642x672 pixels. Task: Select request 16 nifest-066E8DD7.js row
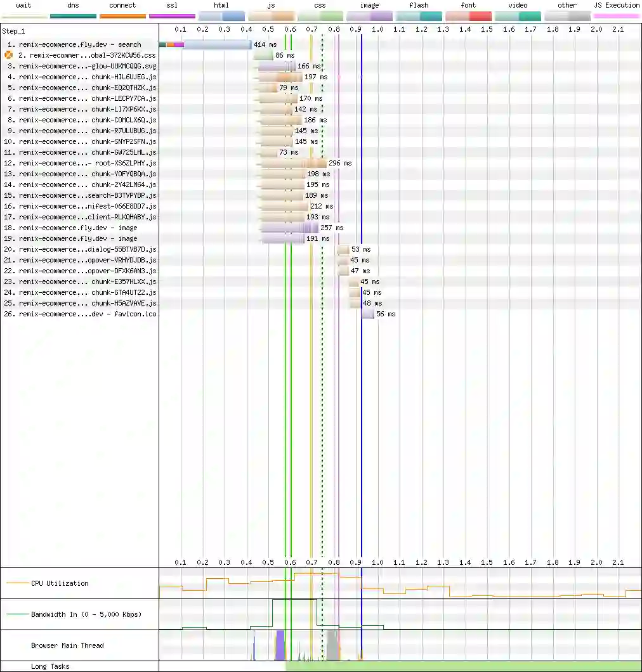tap(80, 206)
